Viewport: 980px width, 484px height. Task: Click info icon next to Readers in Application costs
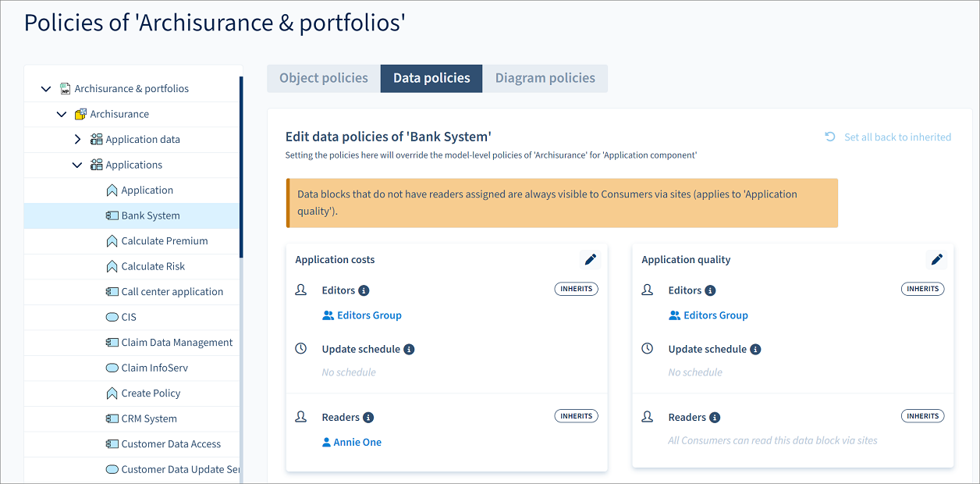click(x=368, y=418)
